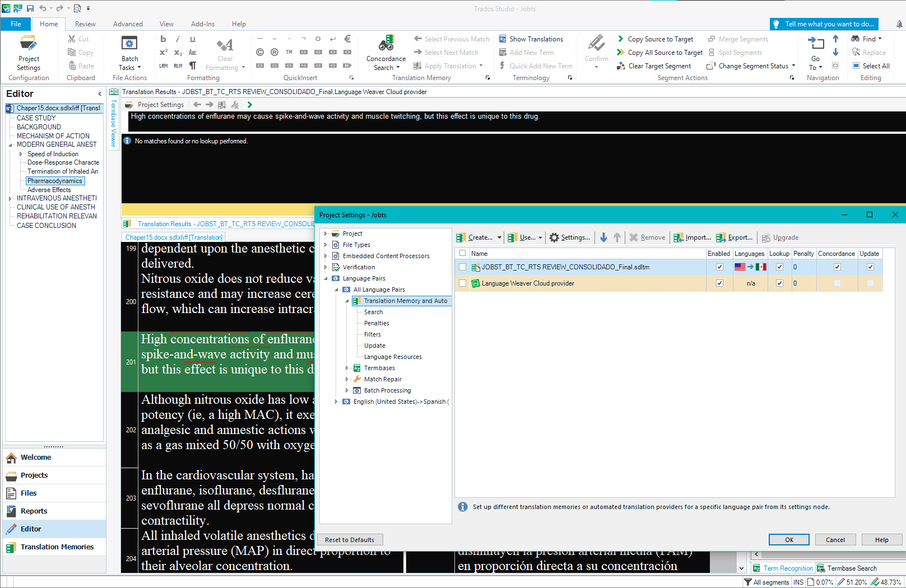Expand the Termbases tree node

pos(347,368)
